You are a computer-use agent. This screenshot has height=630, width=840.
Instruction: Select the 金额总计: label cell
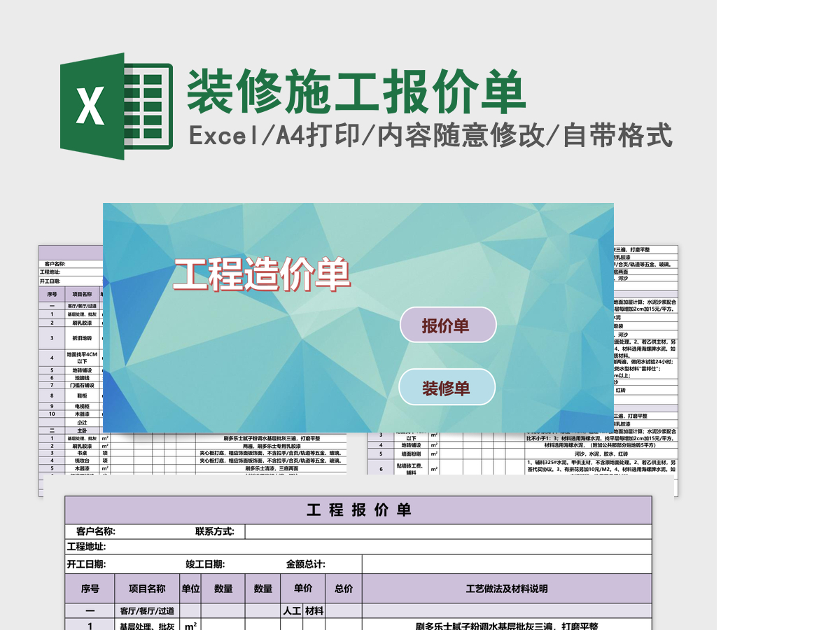pyautogui.click(x=306, y=564)
